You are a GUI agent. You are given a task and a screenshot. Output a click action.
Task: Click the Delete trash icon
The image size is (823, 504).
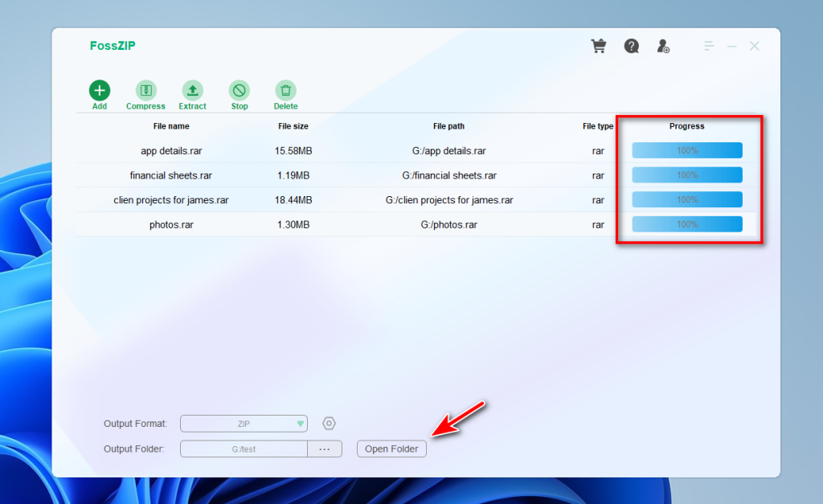[x=285, y=91]
